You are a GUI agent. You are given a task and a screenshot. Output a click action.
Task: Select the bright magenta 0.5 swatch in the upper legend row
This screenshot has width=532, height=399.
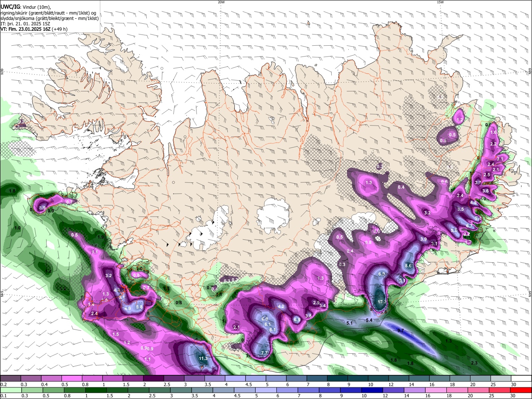[71, 378]
